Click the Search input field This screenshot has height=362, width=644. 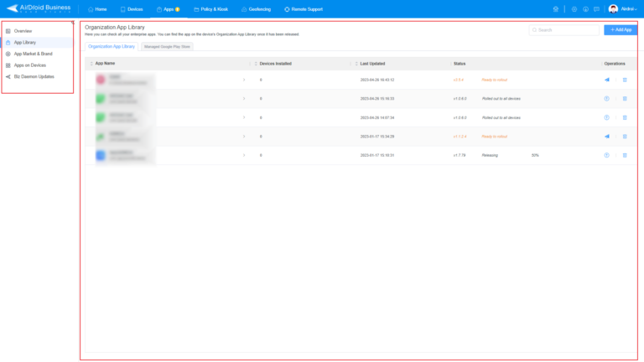(x=566, y=29)
